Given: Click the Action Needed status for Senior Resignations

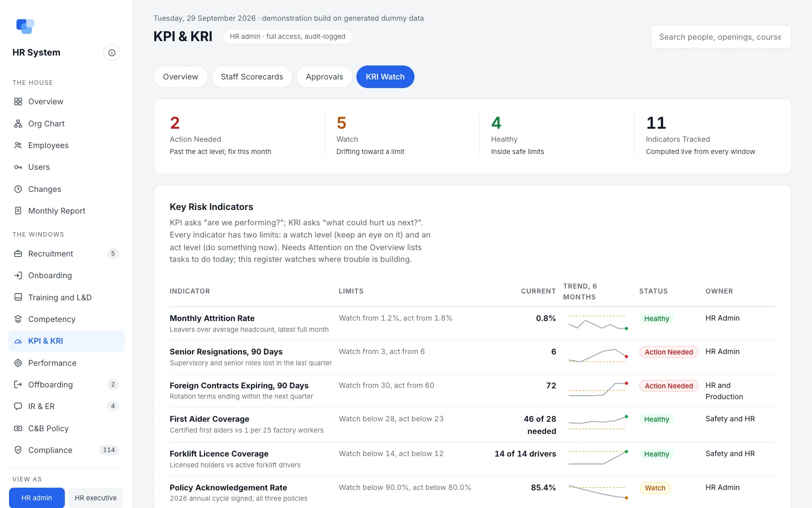Looking at the screenshot, I should point(669,352).
